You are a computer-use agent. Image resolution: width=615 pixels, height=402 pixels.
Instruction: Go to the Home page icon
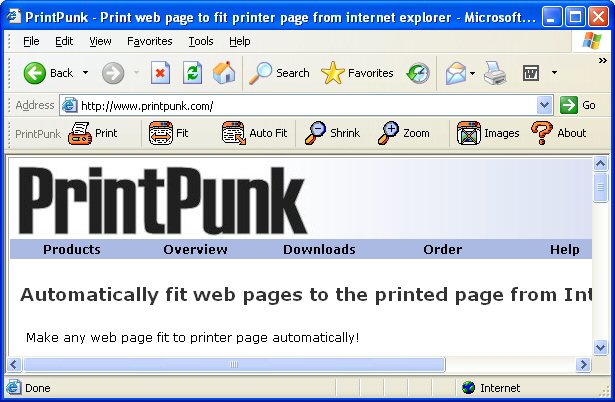(224, 73)
